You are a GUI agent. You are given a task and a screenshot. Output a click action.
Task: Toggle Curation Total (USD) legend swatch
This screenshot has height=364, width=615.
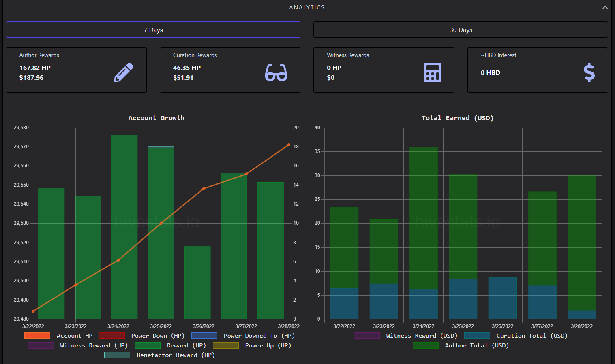477,336
